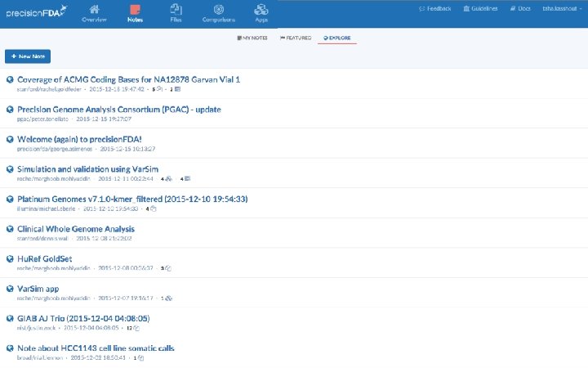Click author illumina/michael.eberle text

[46, 209]
